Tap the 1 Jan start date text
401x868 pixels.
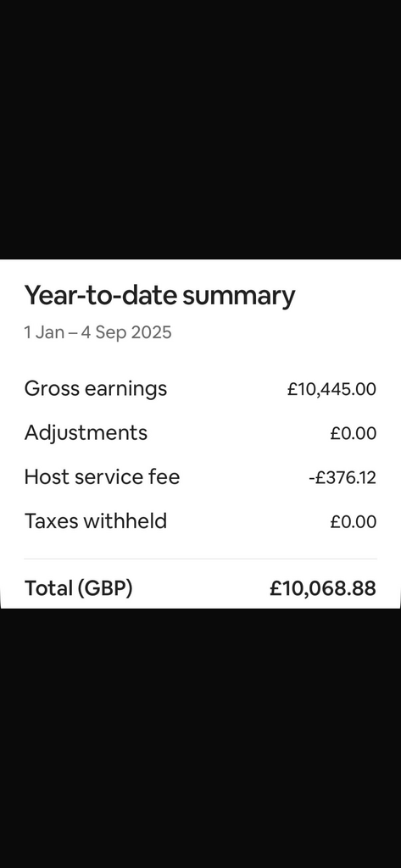click(44, 332)
